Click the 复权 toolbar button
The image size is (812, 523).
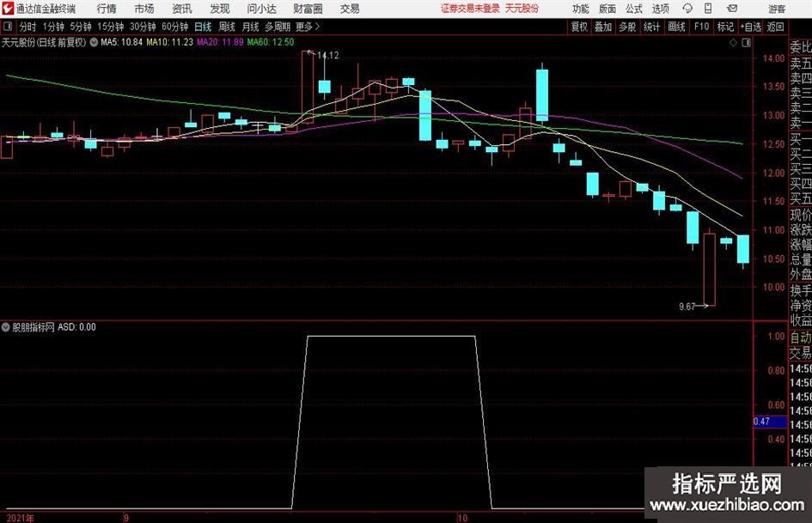pos(579,27)
